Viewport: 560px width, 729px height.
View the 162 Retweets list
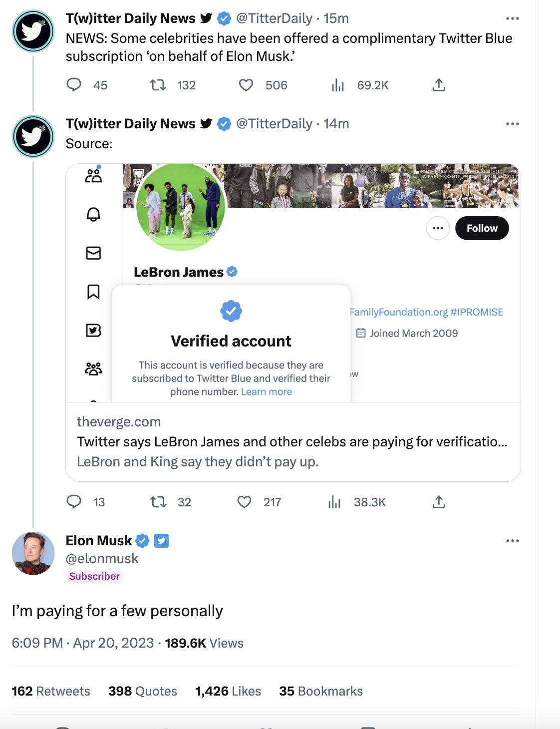tap(51, 691)
